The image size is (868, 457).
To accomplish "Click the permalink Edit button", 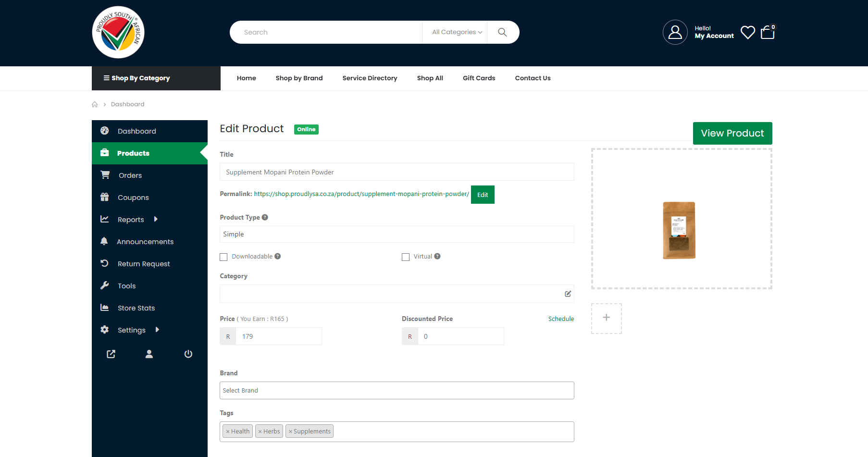I will (x=483, y=195).
